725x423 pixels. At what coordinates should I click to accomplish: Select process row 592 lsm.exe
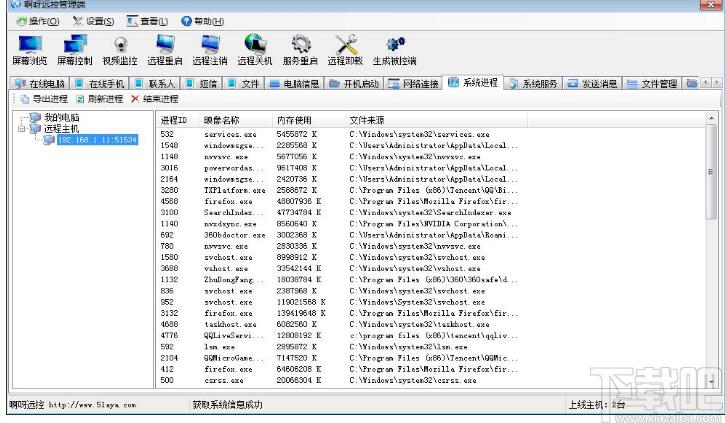342,347
